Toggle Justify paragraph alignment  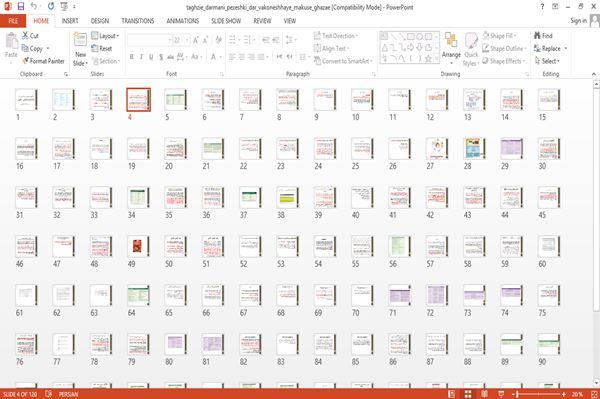(261, 57)
